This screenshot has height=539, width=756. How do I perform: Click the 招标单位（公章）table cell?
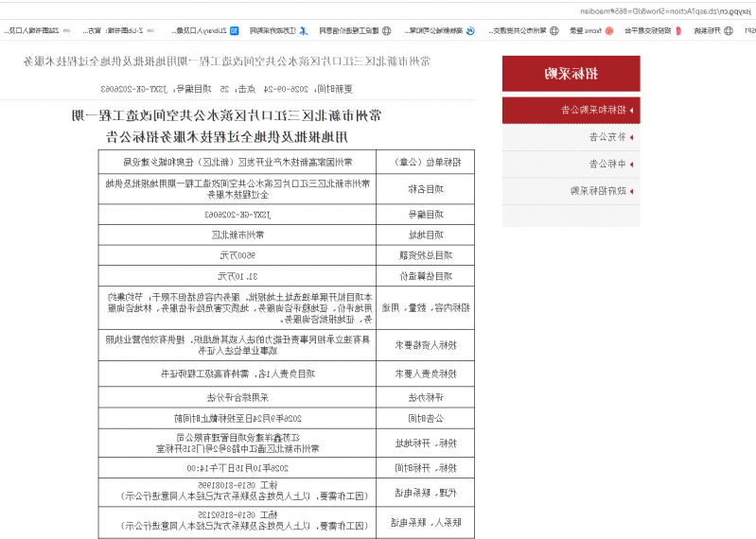pyautogui.click(x=425, y=162)
